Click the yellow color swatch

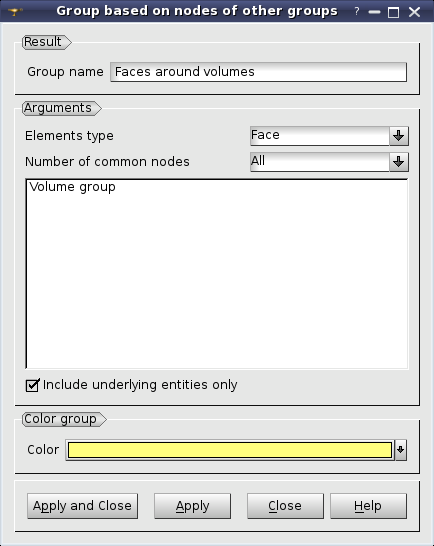230,450
